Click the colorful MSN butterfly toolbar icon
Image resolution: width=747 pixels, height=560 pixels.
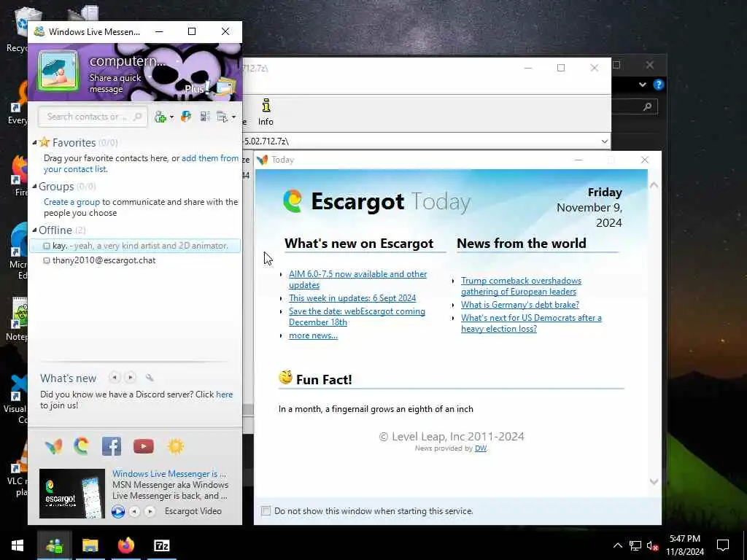[x=186, y=117]
